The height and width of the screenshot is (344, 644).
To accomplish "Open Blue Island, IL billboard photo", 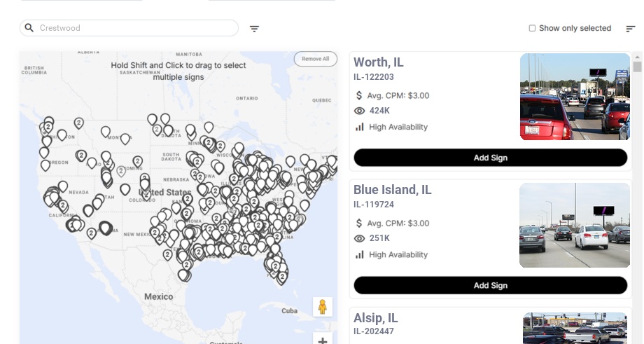I will (575, 226).
